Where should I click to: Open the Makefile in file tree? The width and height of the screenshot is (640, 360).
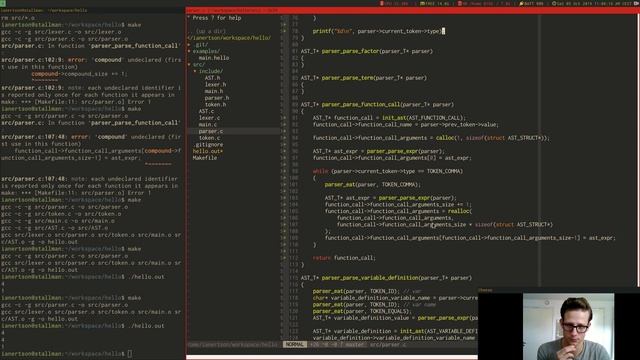(x=204, y=158)
